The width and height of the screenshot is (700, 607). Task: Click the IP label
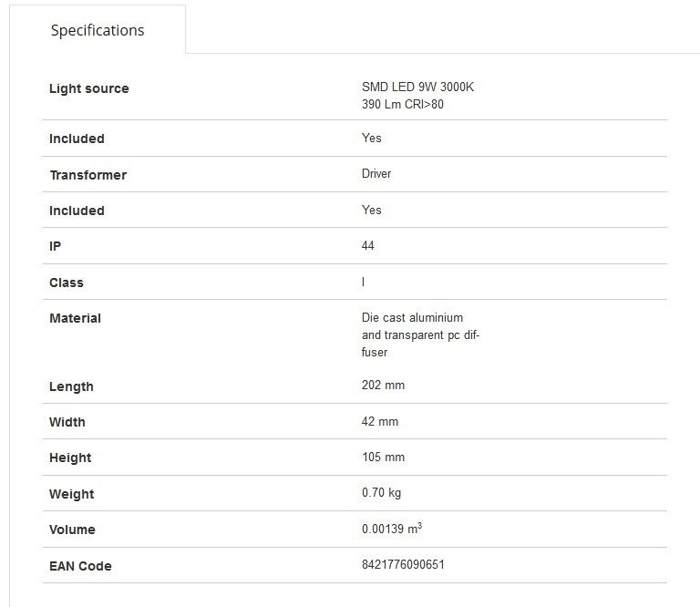coord(55,246)
